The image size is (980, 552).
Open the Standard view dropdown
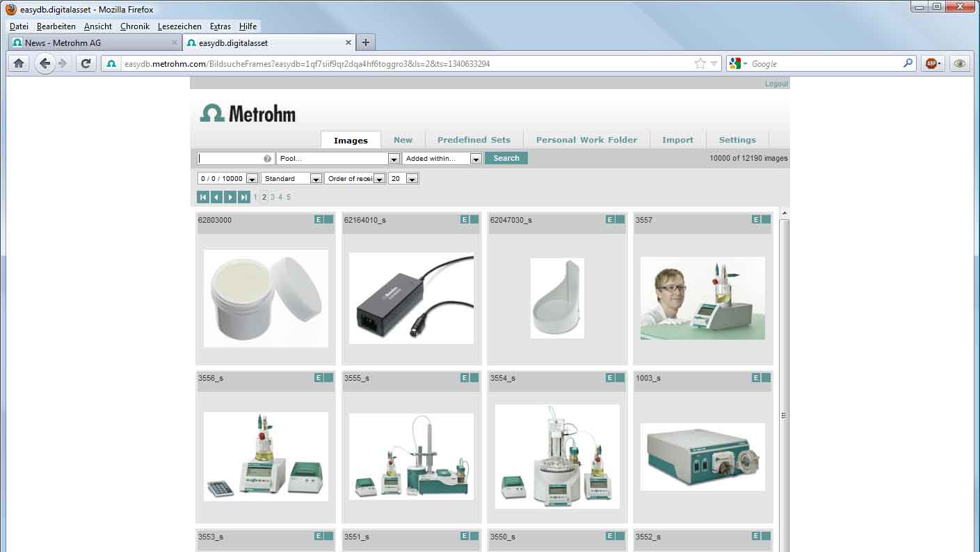click(x=291, y=179)
